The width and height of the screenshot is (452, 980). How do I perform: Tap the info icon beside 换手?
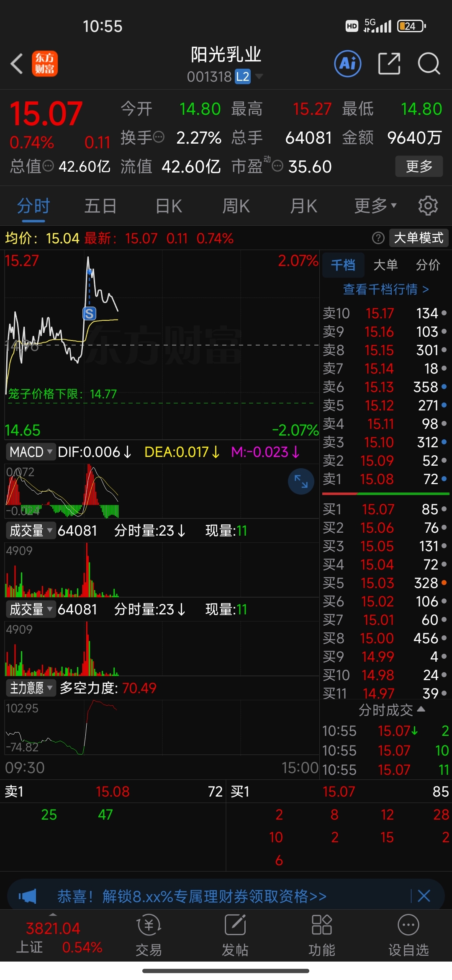[x=159, y=137]
